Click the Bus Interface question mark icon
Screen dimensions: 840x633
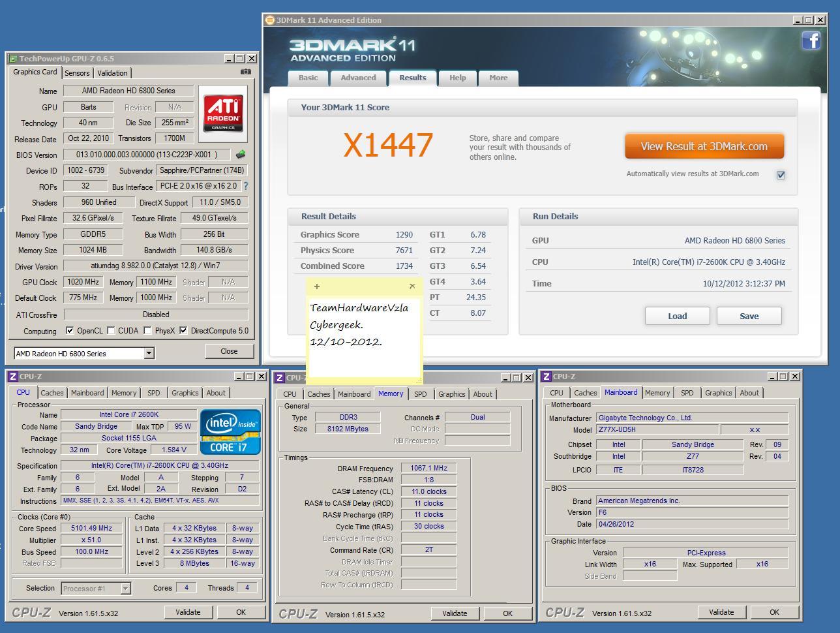(x=245, y=187)
